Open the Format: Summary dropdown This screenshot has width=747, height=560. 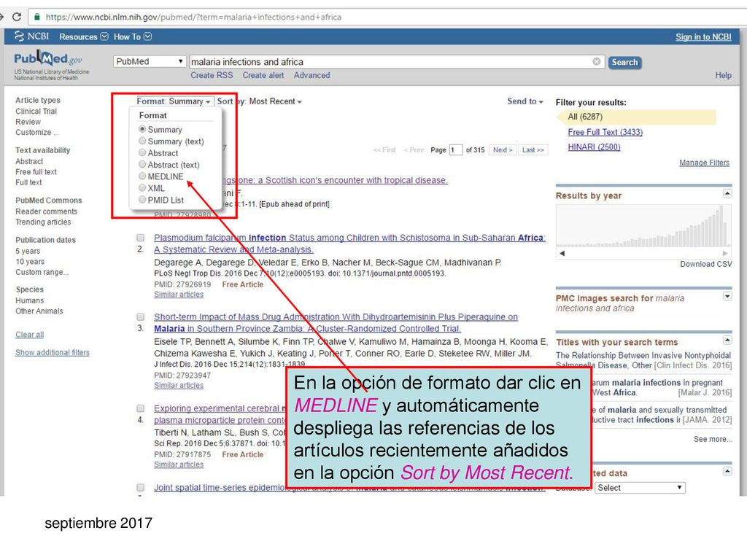[174, 101]
